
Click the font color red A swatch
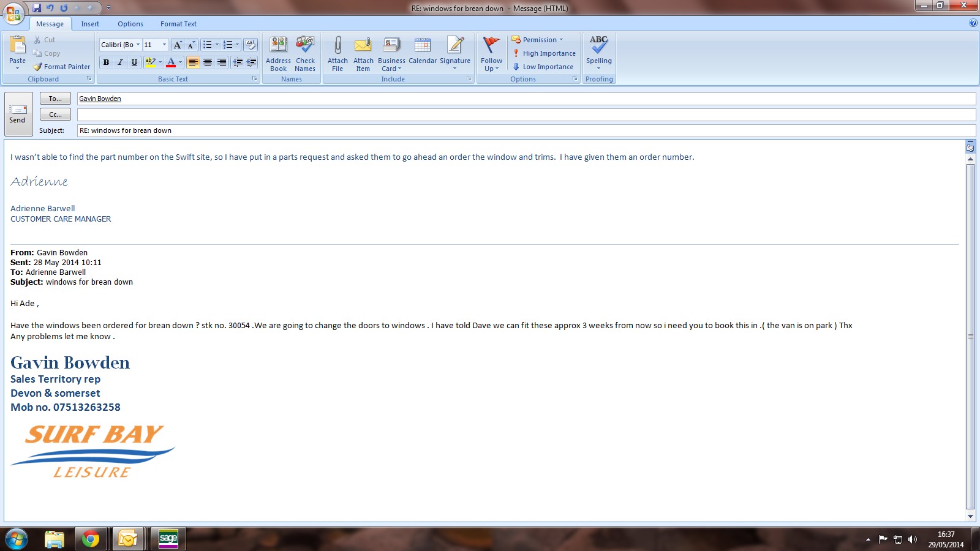[x=171, y=62]
